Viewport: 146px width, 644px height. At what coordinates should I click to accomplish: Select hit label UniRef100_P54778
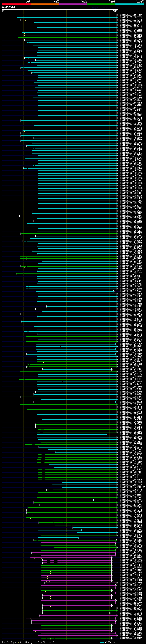(131, 88)
